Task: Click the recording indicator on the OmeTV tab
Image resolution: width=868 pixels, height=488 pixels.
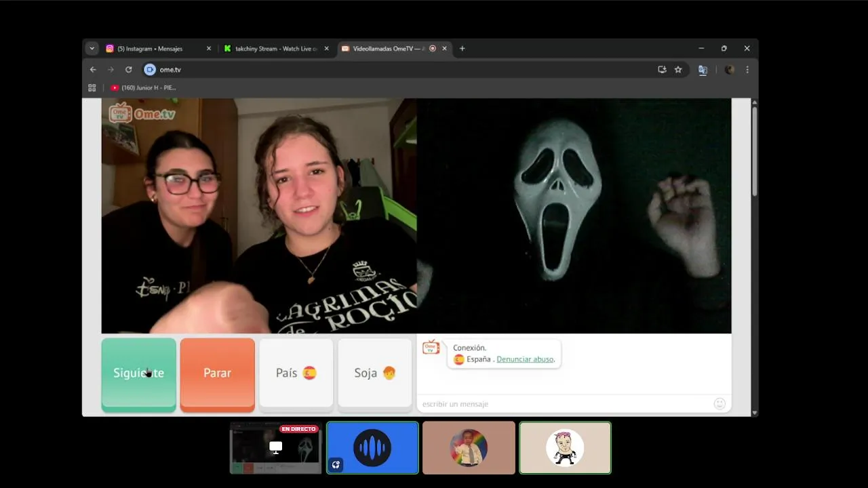Action: click(x=433, y=49)
